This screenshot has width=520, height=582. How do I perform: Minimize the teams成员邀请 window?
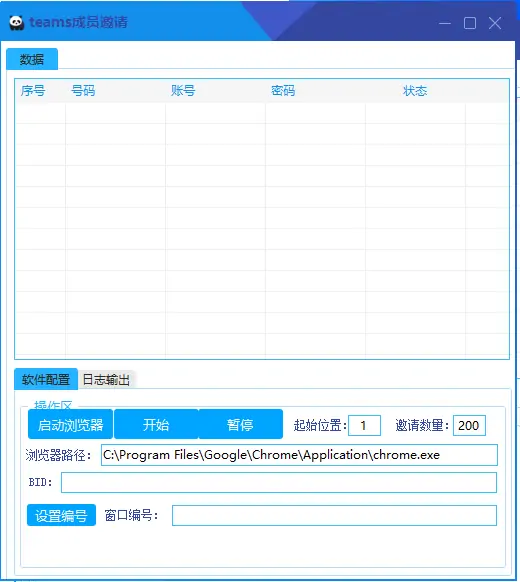point(445,23)
